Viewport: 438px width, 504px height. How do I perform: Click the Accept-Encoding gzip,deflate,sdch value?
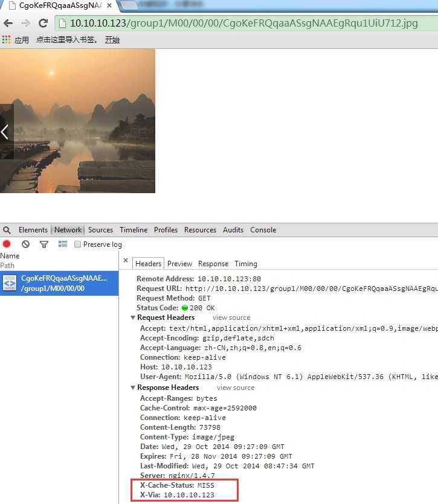pos(238,338)
